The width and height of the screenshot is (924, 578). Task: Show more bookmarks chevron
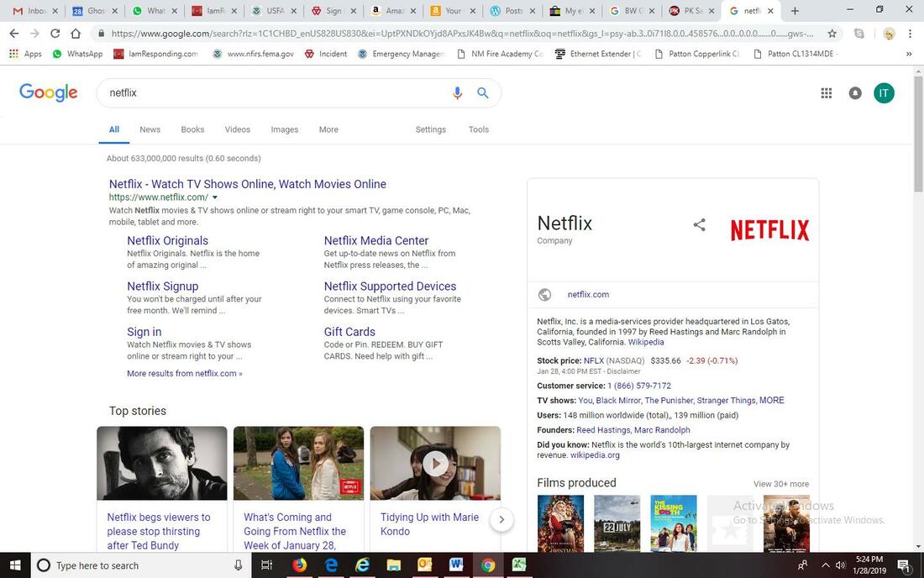click(909, 54)
